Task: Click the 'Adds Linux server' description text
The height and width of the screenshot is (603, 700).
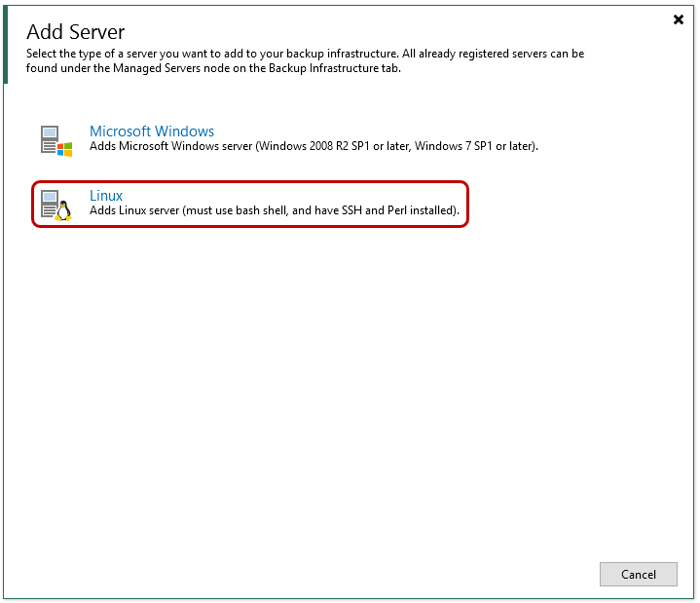Action: pyautogui.click(x=275, y=210)
